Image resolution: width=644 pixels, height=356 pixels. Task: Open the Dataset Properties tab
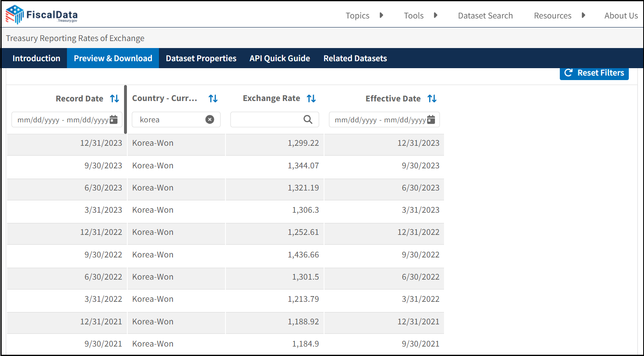tap(201, 58)
